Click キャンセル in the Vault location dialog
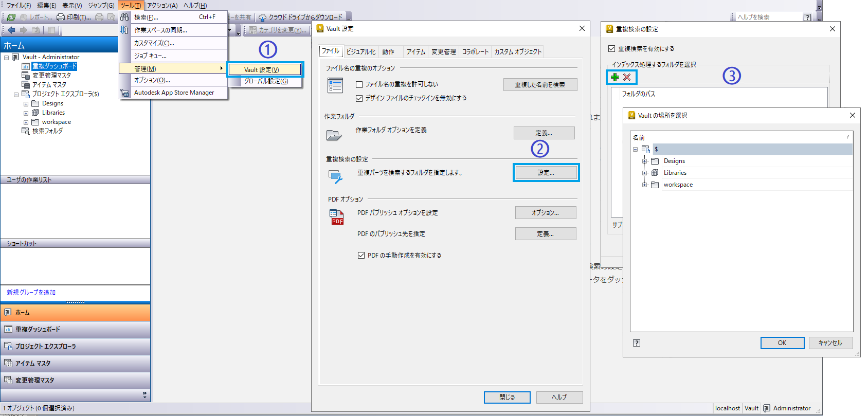 [831, 343]
